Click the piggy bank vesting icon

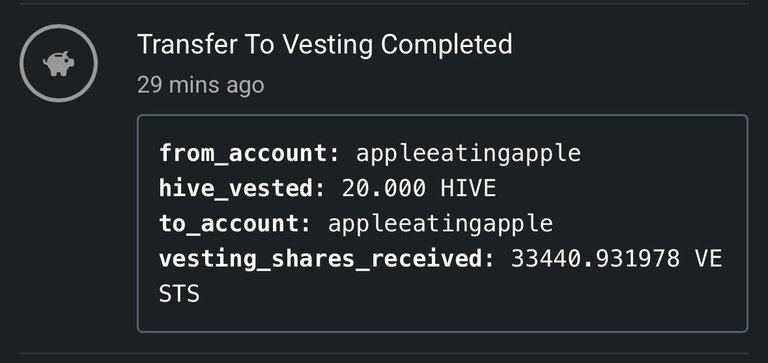coord(59,64)
